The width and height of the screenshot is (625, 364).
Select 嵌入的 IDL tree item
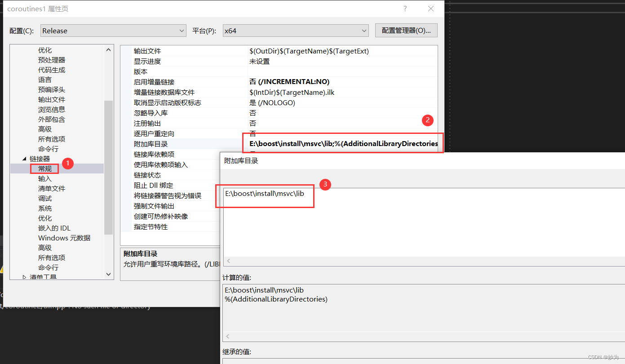click(x=54, y=228)
